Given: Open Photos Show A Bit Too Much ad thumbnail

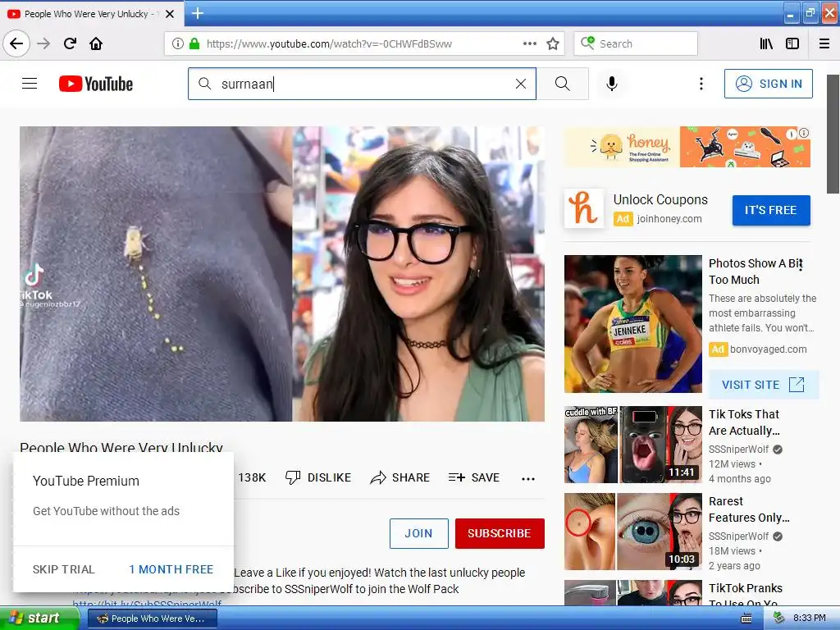Looking at the screenshot, I should click(x=633, y=323).
